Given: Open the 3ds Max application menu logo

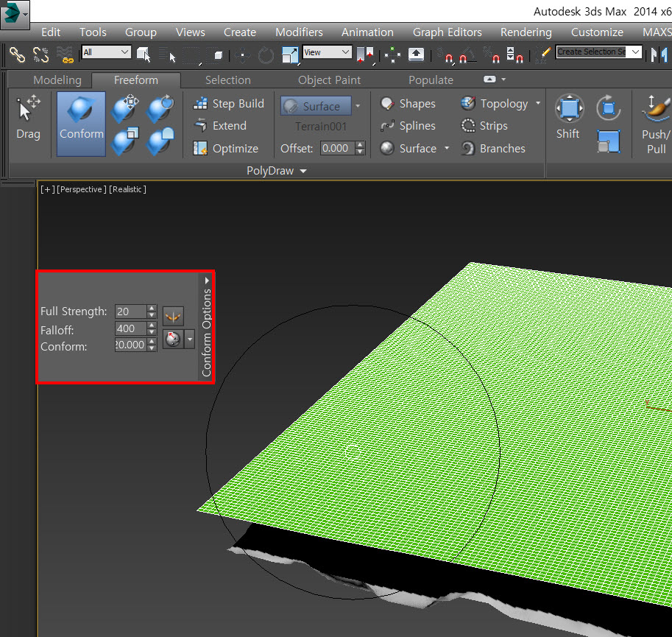Looking at the screenshot, I should [x=15, y=14].
